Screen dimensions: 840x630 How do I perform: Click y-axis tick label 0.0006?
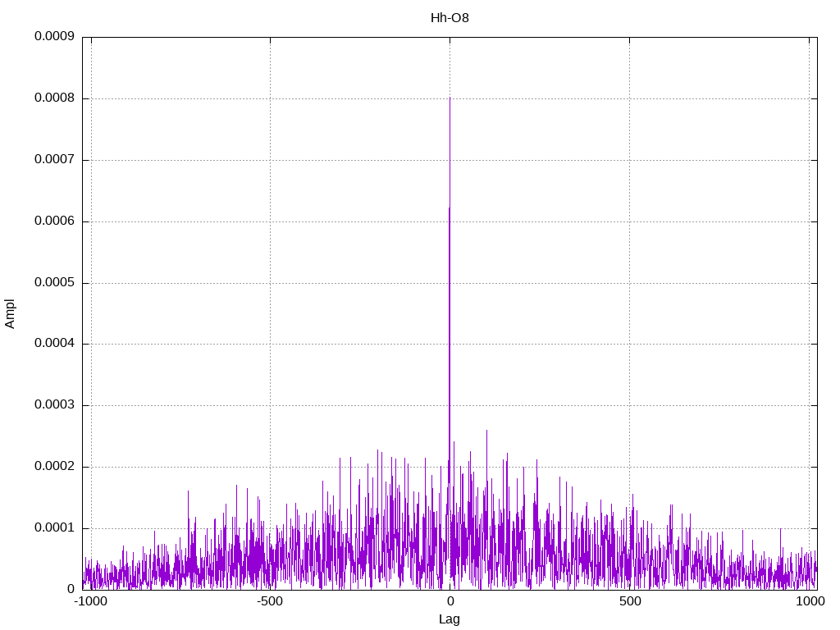pyautogui.click(x=55, y=221)
